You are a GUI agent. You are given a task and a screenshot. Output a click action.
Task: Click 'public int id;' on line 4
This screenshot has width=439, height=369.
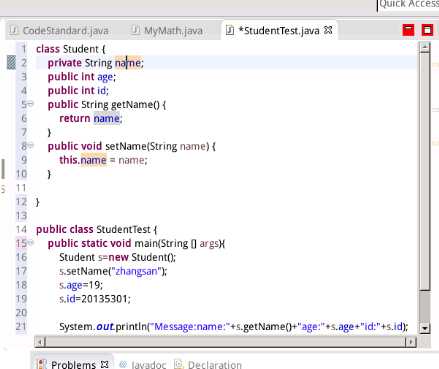coord(78,91)
